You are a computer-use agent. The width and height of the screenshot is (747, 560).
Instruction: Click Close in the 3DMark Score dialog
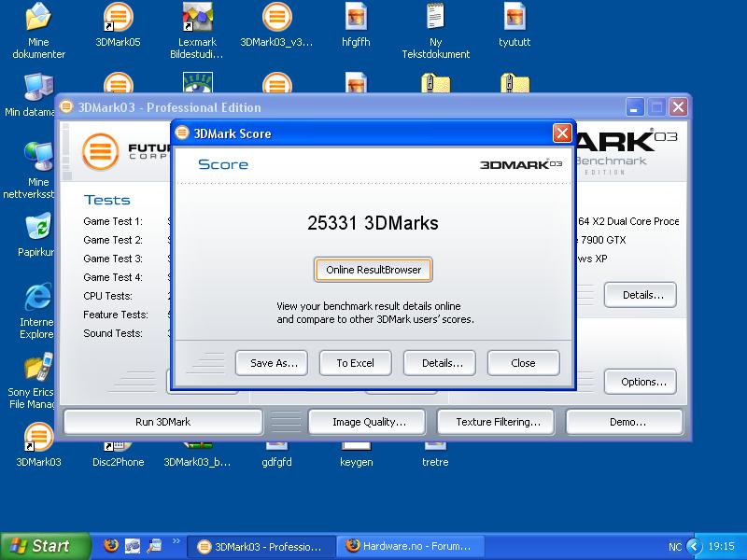coord(523,363)
